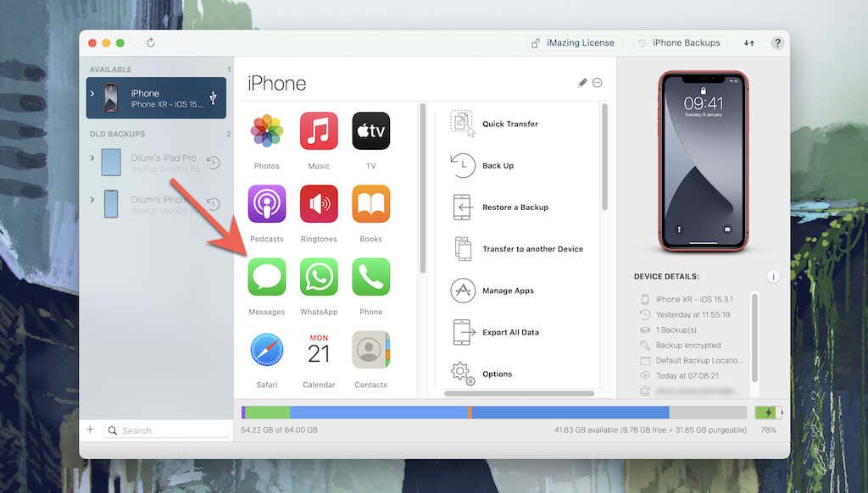868x493 pixels.
Task: Click the iPhone Backups button
Action: (x=681, y=42)
